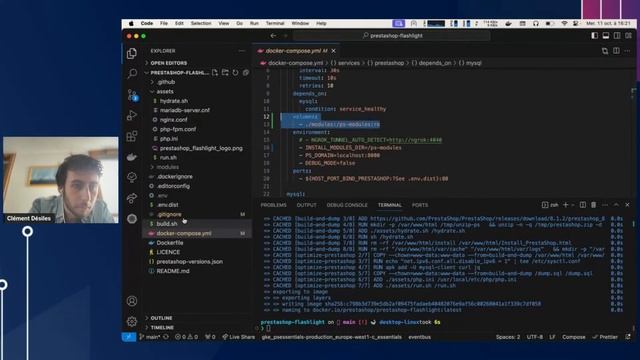Open the Docker view in activity bar
Image resolution: width=640 pixels, height=360 pixels.
coord(132,157)
